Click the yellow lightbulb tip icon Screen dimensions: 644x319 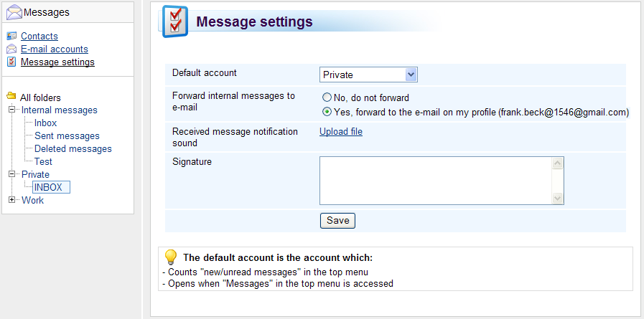(x=170, y=257)
